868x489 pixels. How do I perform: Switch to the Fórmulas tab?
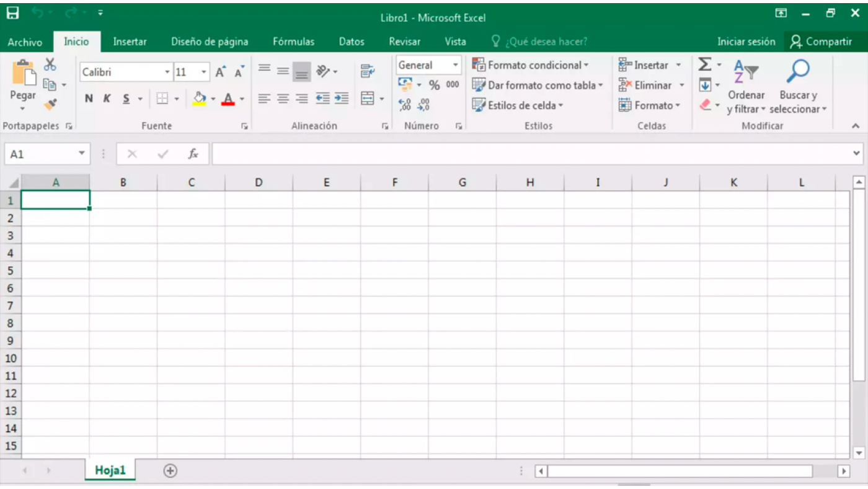point(294,42)
